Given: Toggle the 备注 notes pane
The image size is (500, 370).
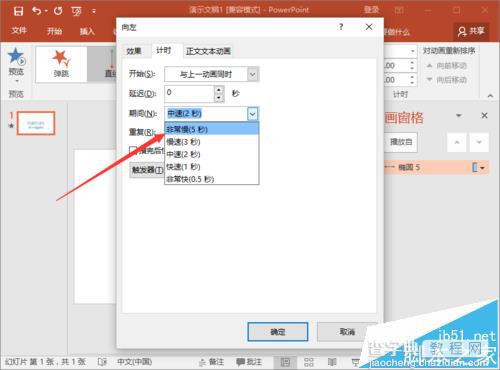Looking at the screenshot, I should [212, 362].
